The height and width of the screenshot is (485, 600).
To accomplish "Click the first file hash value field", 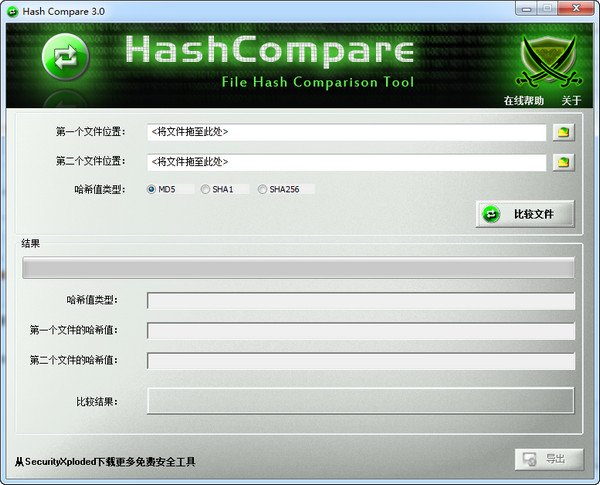I will (361, 331).
